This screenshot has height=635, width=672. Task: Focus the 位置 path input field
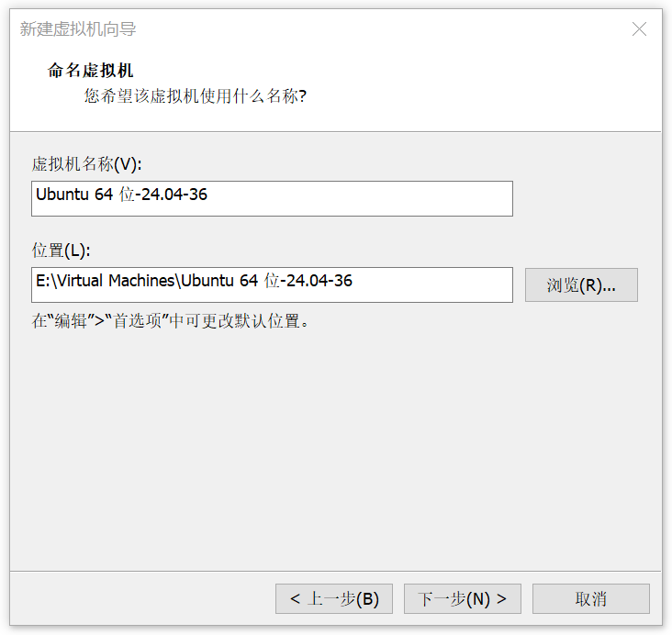pyautogui.click(x=272, y=285)
